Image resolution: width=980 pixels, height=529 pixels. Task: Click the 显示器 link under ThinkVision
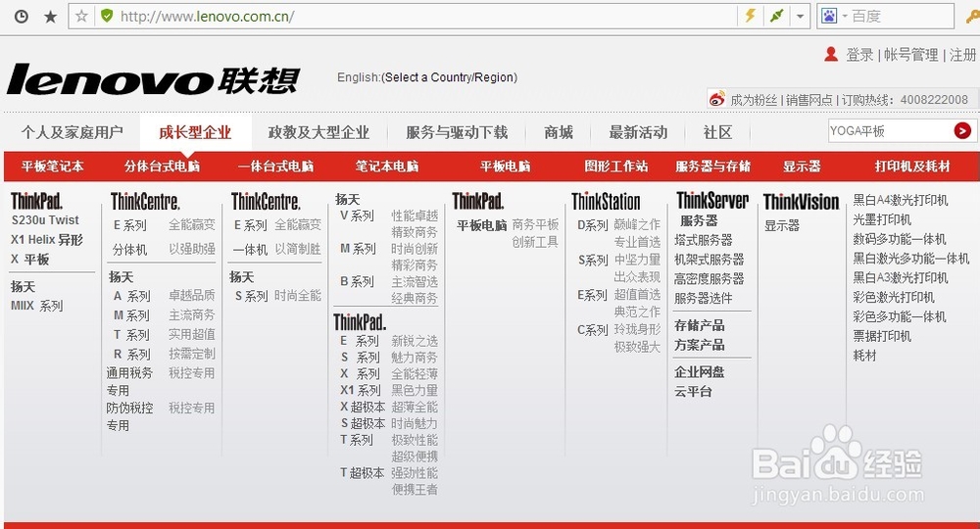[782, 225]
